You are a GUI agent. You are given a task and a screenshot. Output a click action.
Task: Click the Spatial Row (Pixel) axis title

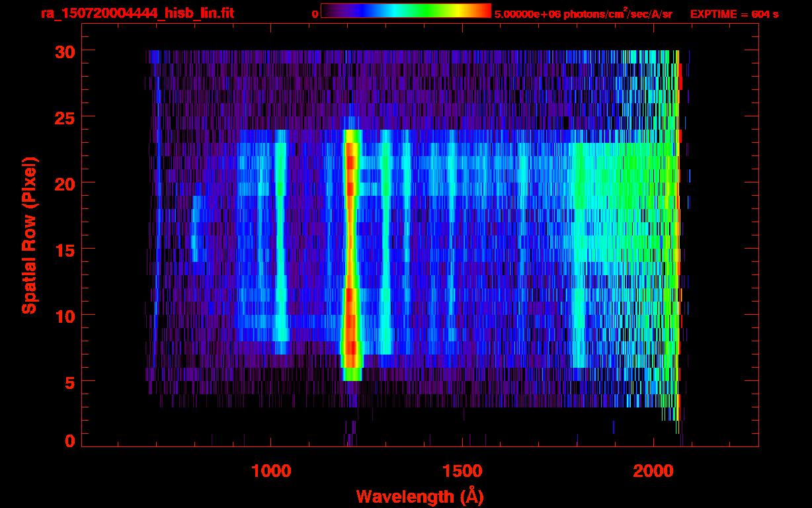pyautogui.click(x=28, y=235)
